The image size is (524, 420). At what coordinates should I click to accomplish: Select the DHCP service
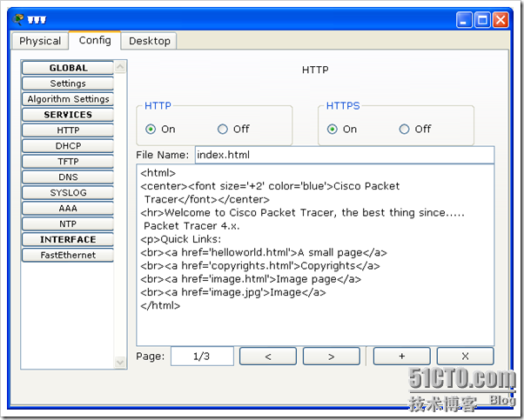tap(68, 146)
